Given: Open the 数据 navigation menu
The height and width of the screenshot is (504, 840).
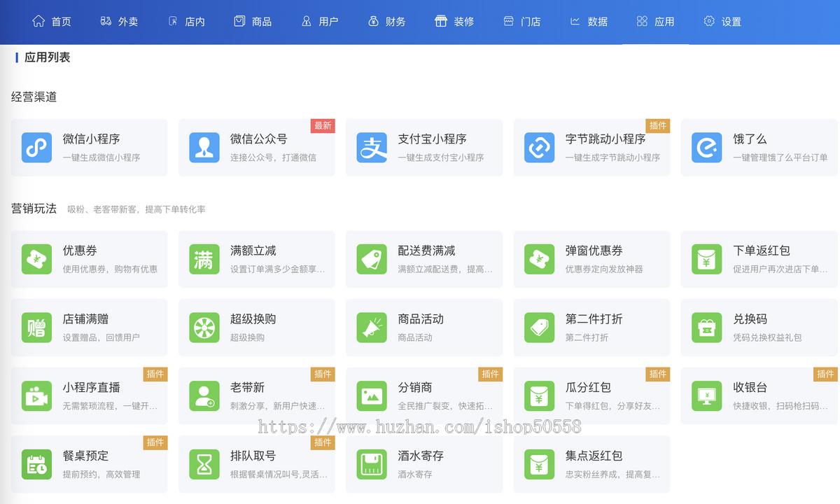Looking at the screenshot, I should (589, 22).
